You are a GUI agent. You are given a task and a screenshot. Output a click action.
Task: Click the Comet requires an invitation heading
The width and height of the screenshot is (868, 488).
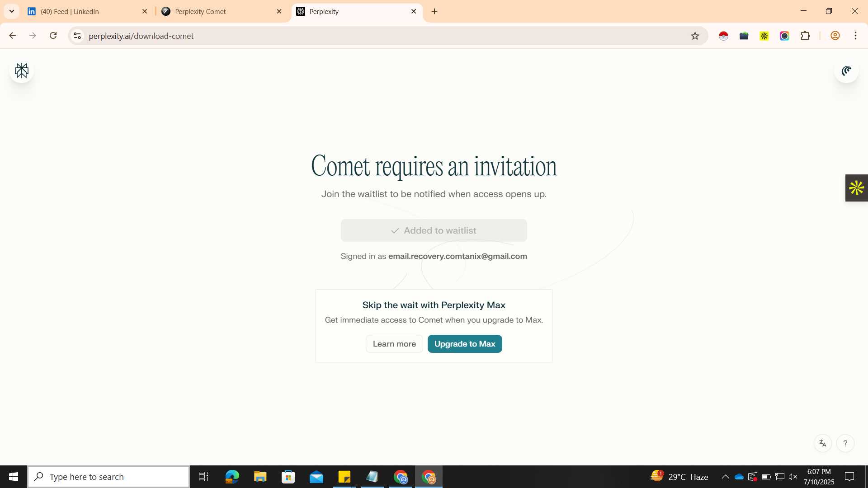(x=434, y=166)
